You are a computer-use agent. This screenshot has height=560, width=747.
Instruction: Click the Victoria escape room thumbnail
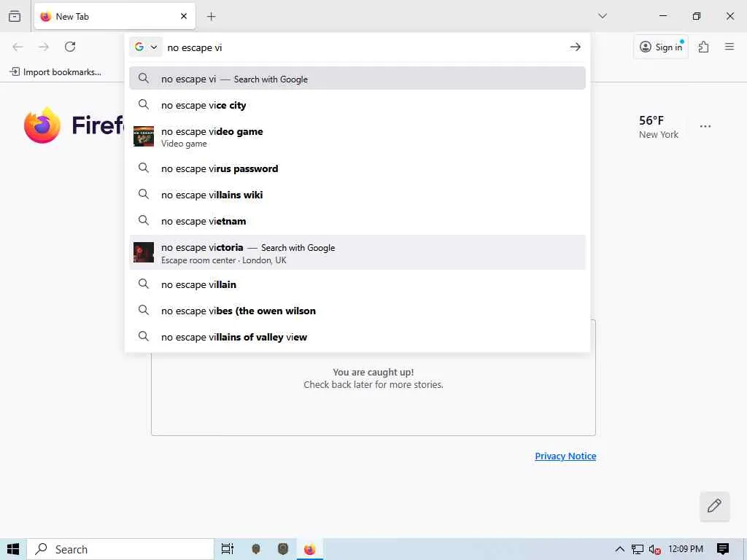point(144,252)
